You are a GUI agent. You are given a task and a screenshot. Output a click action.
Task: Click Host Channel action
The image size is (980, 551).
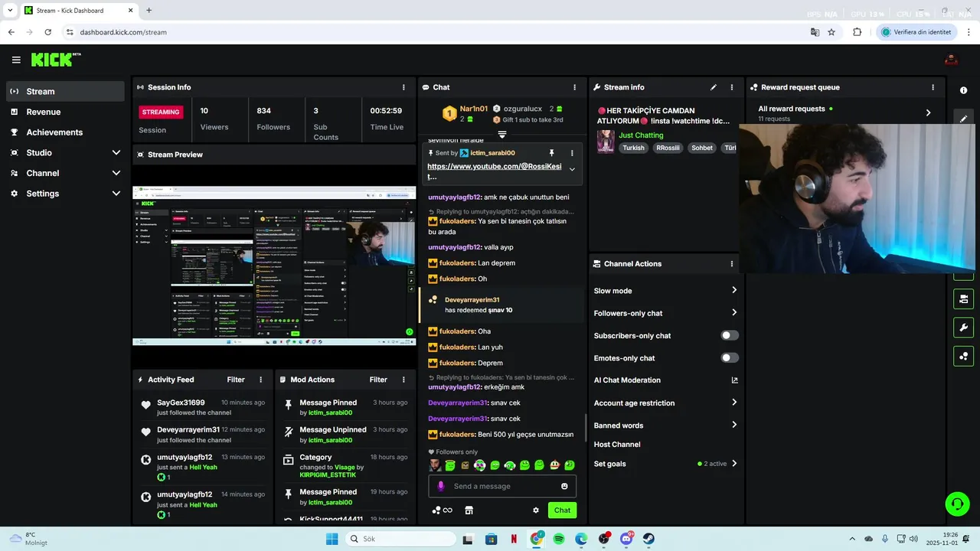[x=617, y=445]
